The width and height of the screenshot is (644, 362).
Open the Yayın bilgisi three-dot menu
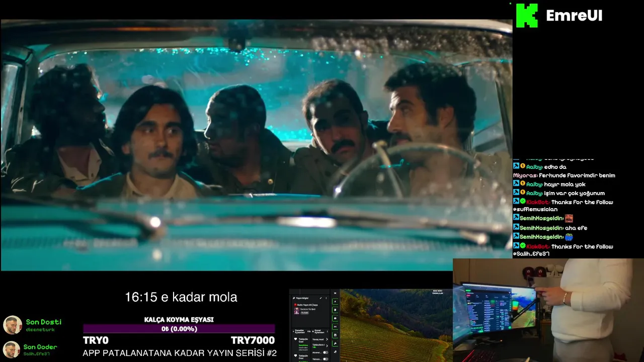(x=326, y=298)
